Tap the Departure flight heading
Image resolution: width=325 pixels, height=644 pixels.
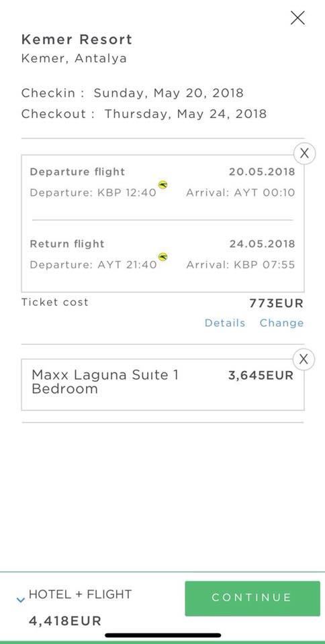(77, 171)
